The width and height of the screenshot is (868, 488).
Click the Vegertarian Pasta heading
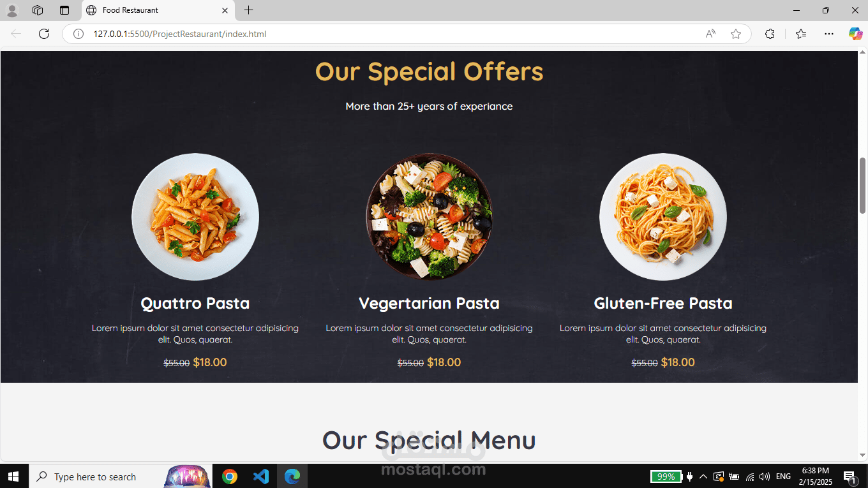coord(429,303)
